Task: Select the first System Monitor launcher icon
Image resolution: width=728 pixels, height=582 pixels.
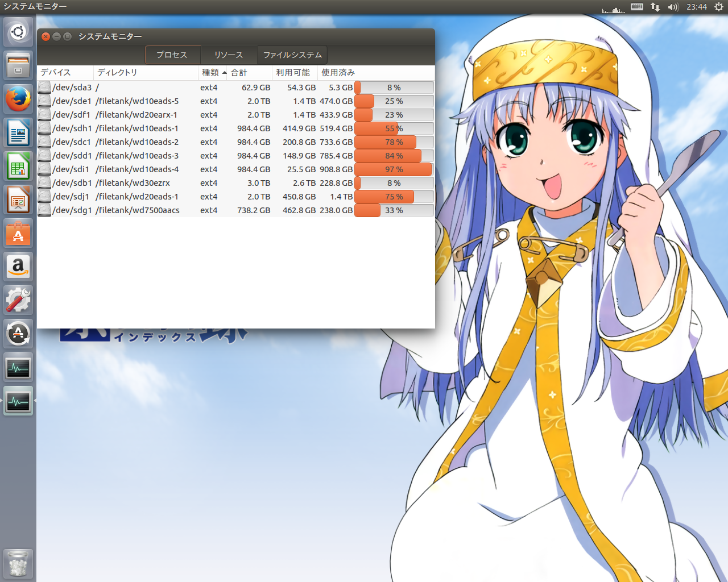Action: [x=18, y=367]
